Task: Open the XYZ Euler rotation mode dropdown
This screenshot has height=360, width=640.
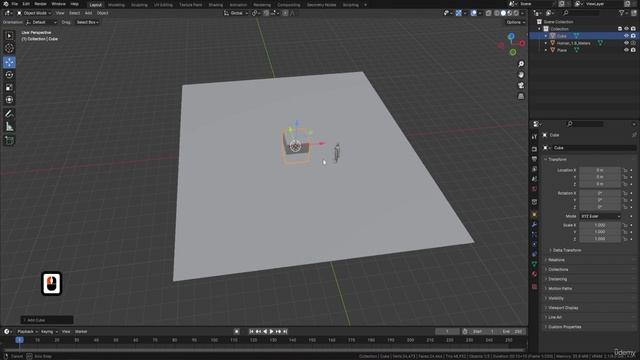Action: pos(600,216)
